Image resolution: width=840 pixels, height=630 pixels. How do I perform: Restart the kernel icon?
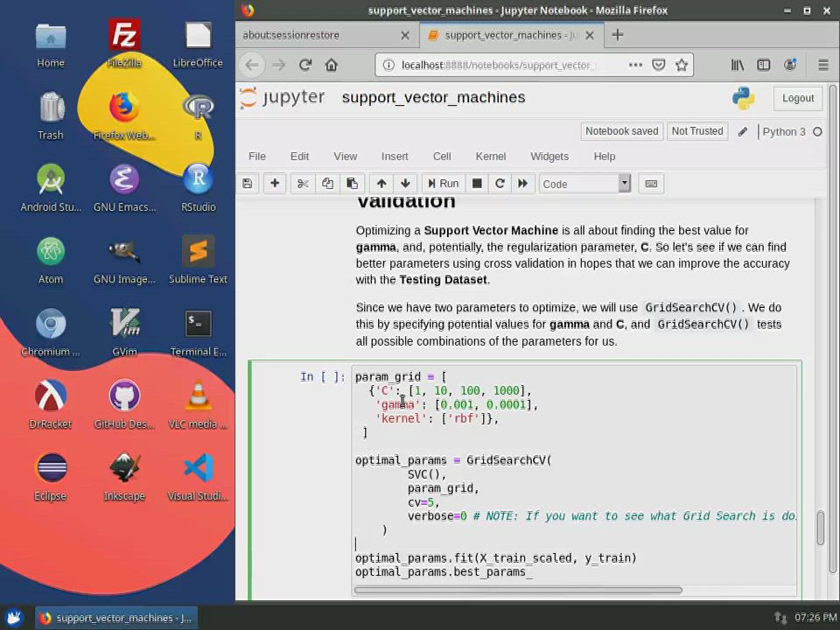[x=500, y=184]
